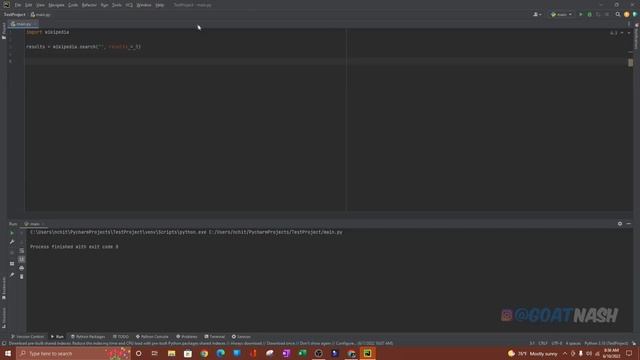Image resolution: width=640 pixels, height=360 pixels.
Task: Open the Project tool window stripe
Action: [x=4, y=31]
